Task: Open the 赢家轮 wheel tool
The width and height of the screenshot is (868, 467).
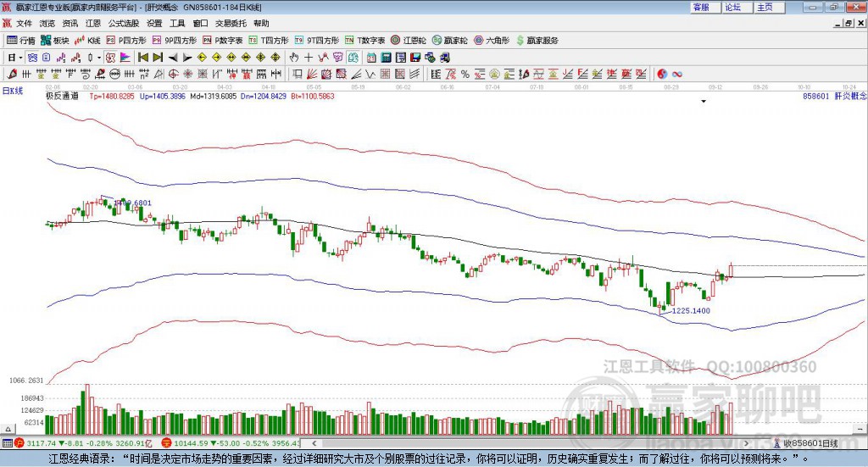Action: 450,41
